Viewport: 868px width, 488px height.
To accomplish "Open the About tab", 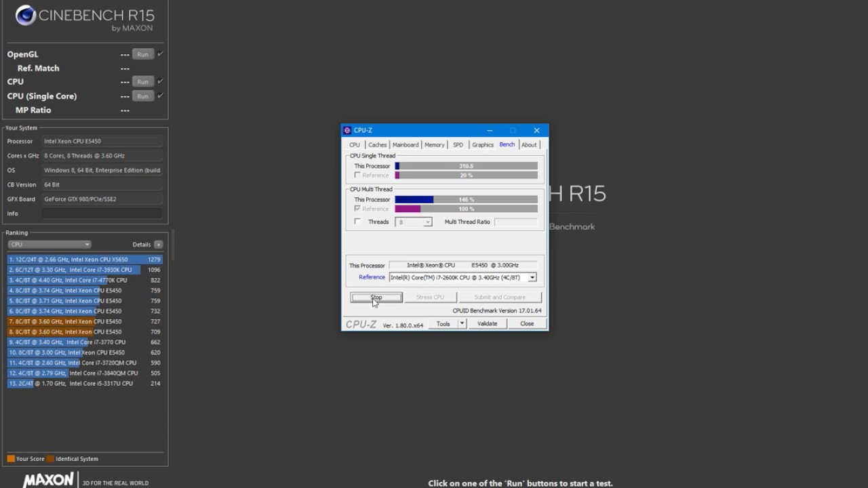I will point(529,144).
